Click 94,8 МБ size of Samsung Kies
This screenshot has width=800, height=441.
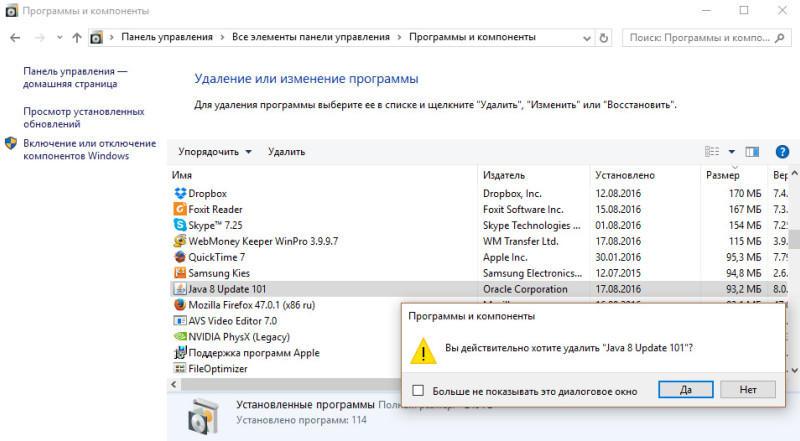click(x=743, y=273)
